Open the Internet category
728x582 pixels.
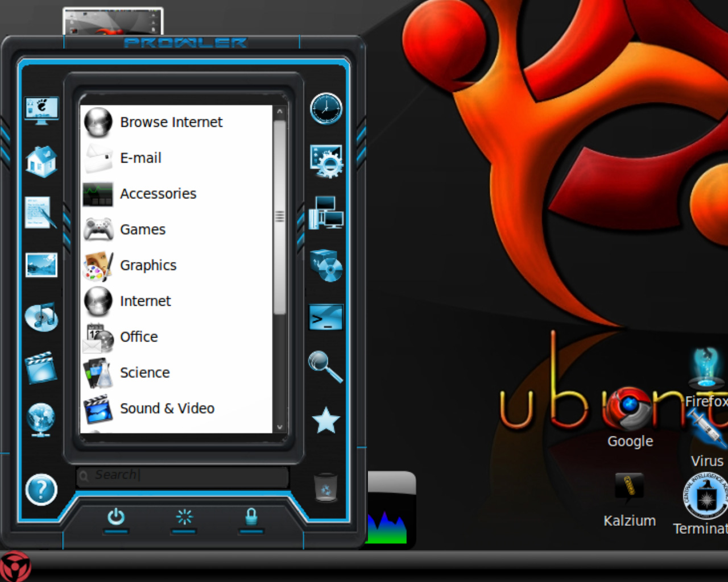tap(176, 301)
